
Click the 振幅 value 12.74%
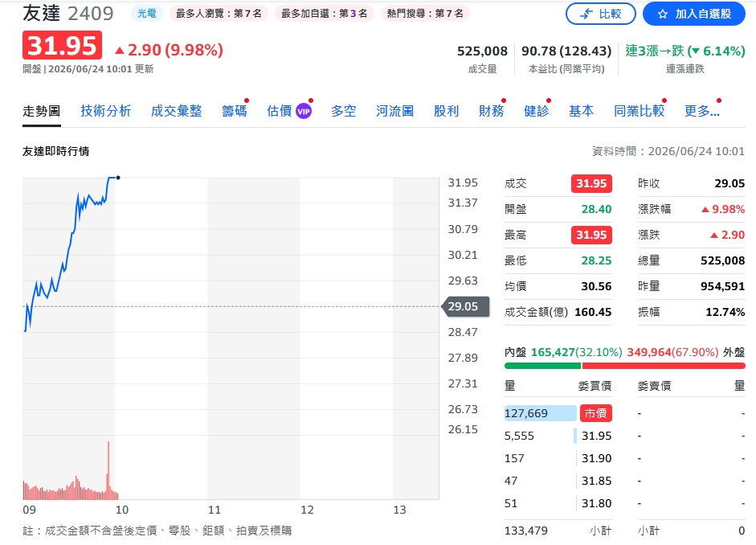[725, 312]
